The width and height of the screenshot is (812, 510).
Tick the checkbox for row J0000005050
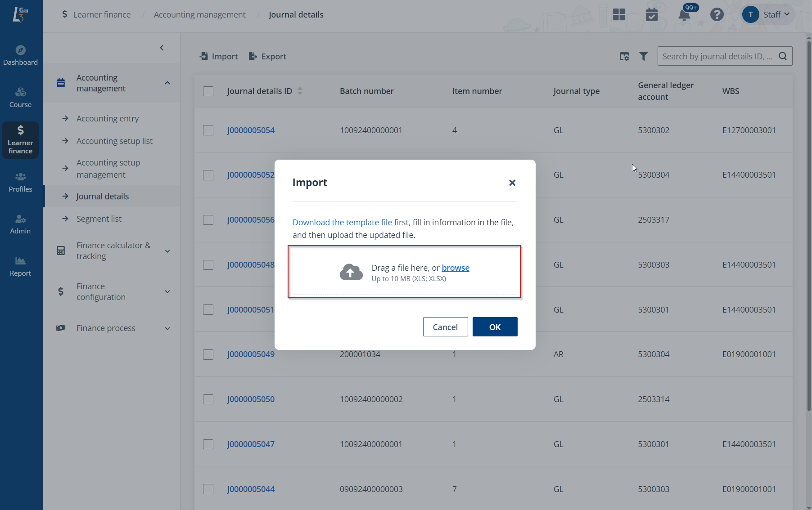click(x=208, y=399)
